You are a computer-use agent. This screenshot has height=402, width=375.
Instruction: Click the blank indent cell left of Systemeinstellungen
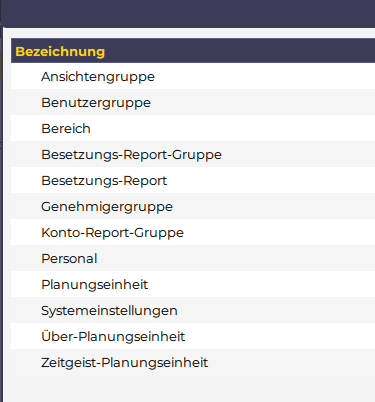tap(26, 311)
